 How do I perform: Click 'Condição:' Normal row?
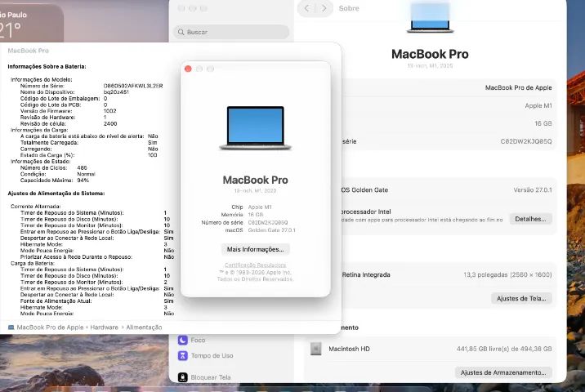(58, 174)
